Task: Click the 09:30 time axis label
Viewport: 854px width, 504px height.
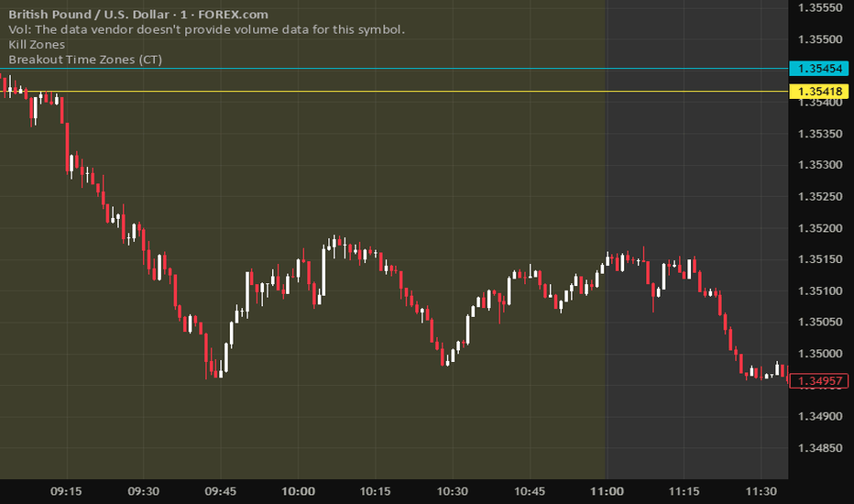Action: 143,491
